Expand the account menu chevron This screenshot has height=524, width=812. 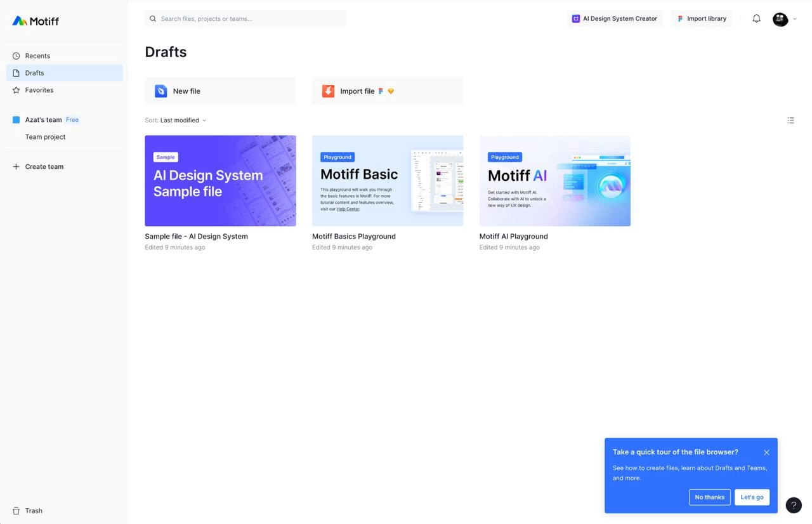795,19
